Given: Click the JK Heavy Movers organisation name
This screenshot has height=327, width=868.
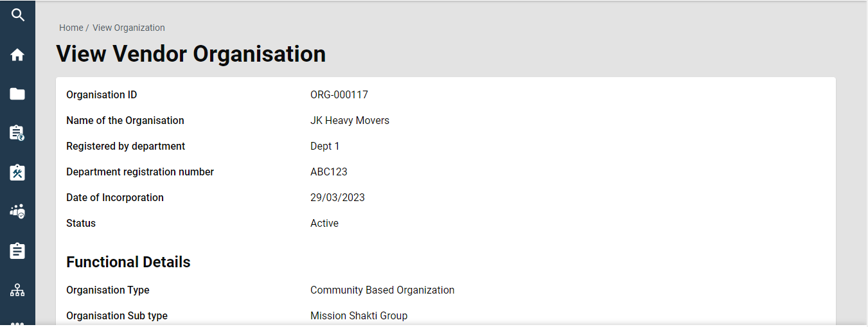Looking at the screenshot, I should (x=350, y=121).
